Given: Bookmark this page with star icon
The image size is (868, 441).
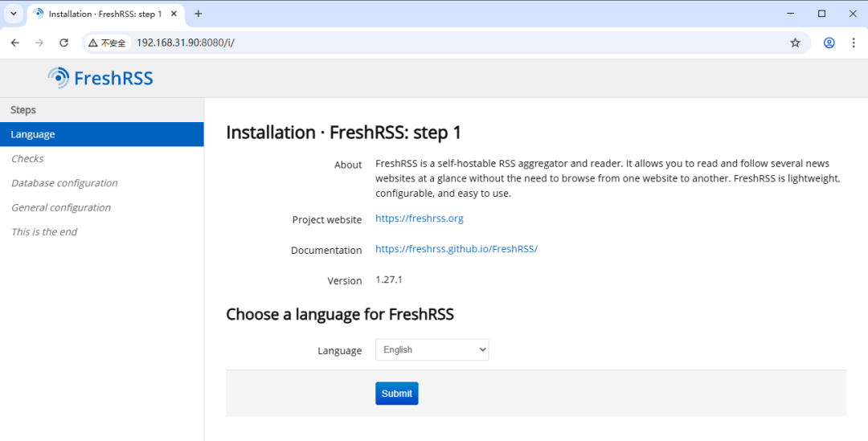Looking at the screenshot, I should (795, 43).
